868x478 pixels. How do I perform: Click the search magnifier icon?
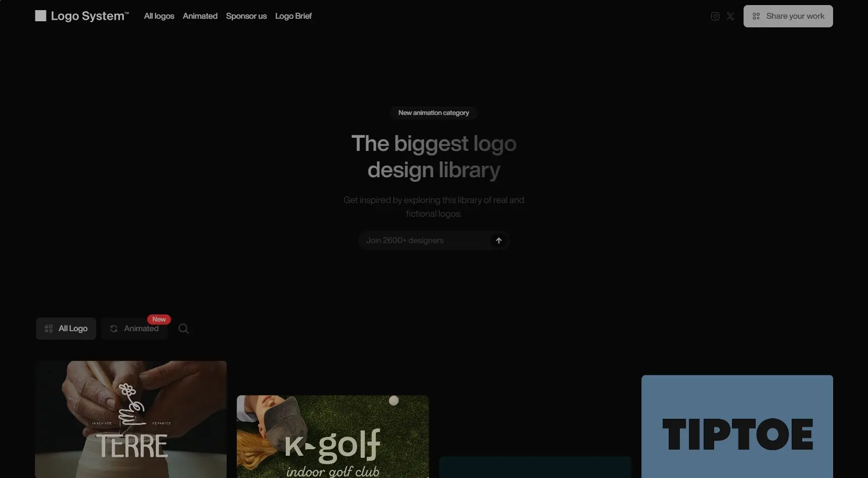tap(184, 329)
